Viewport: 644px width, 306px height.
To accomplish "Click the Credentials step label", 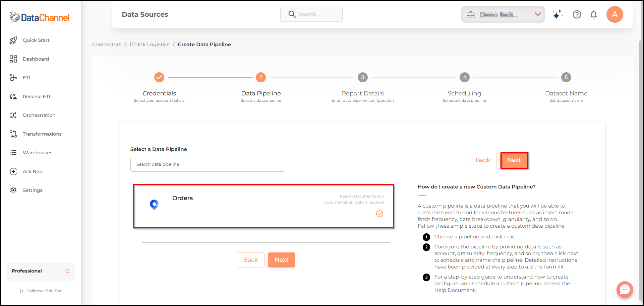I will (159, 93).
